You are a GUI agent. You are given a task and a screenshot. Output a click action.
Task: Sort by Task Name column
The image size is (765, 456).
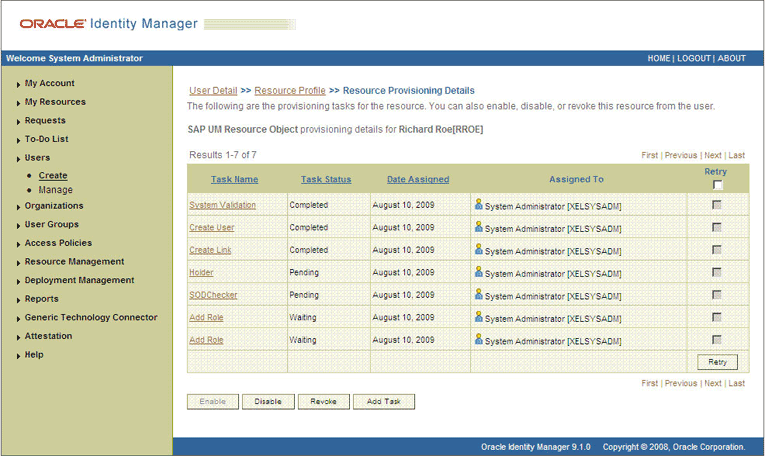(234, 179)
